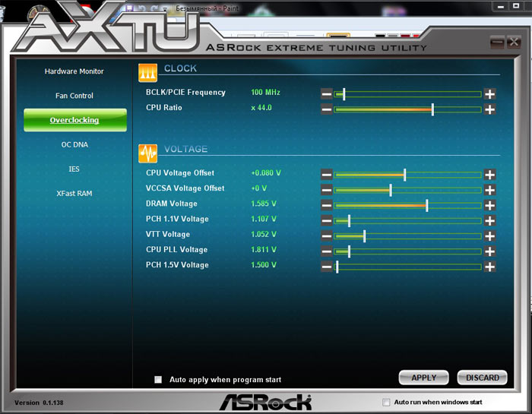Select the IES sidebar item
Screen dimensions: 532x414
coord(74,169)
